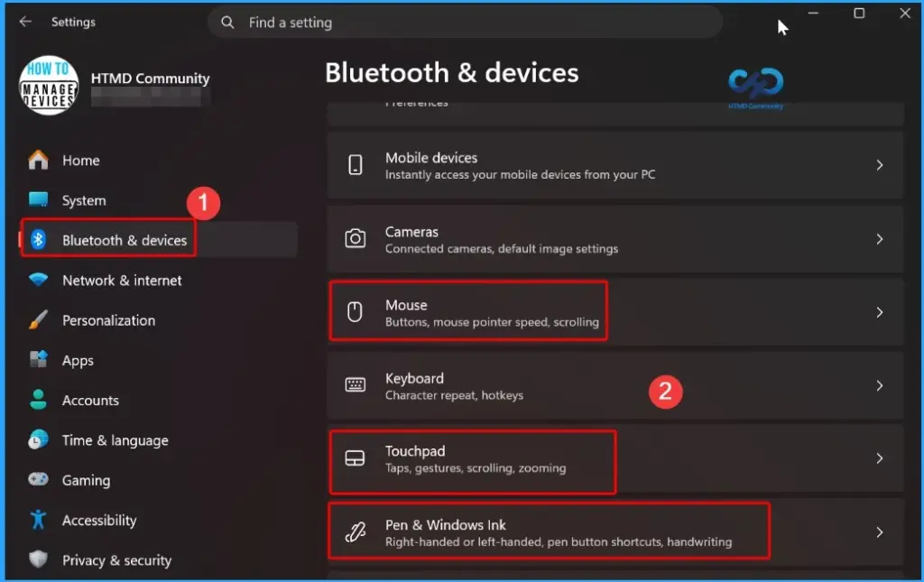The width and height of the screenshot is (924, 582).
Task: Maximize the Settings window
Action: pyautogui.click(x=859, y=13)
